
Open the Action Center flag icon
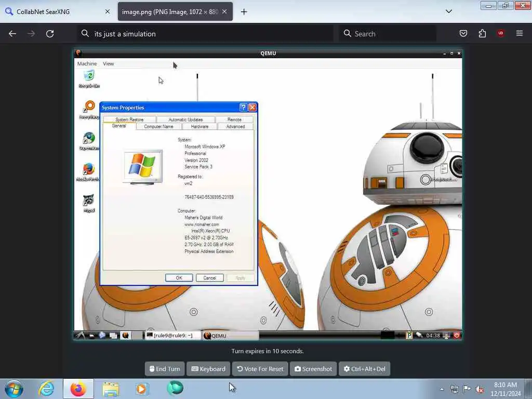(x=467, y=389)
